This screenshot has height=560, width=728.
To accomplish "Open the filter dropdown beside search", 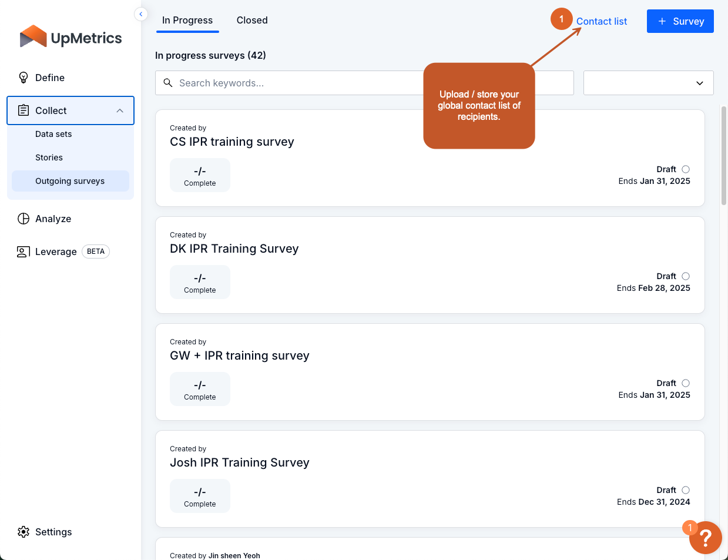I will [x=648, y=83].
